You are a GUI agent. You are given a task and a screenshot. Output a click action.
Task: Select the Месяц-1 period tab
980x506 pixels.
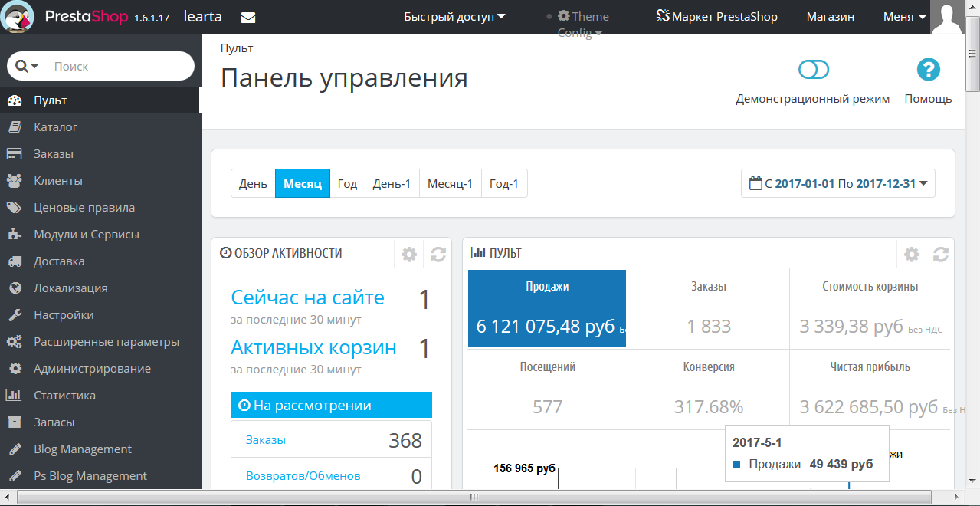click(x=450, y=183)
